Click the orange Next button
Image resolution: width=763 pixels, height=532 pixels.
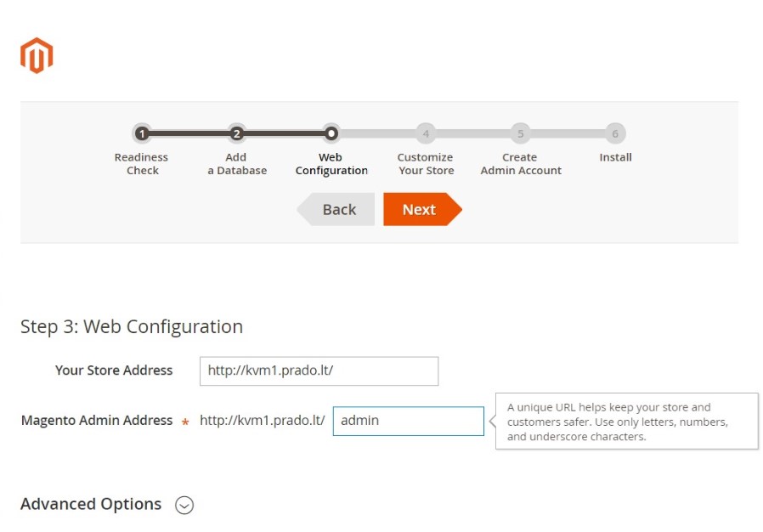422,209
